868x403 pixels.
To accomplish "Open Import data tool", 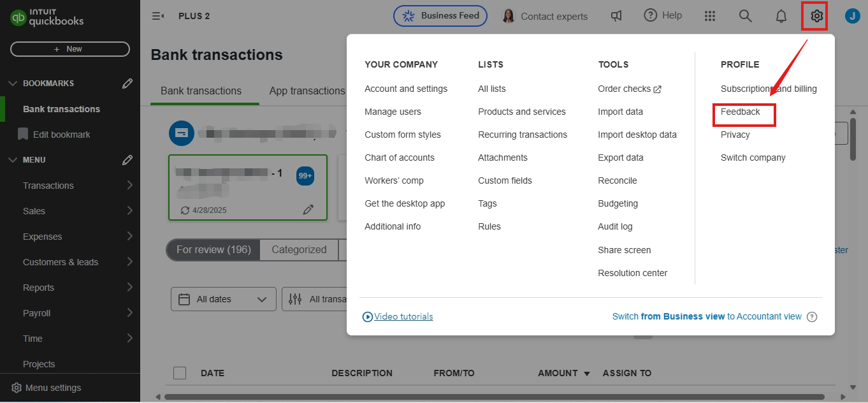I will tap(620, 112).
